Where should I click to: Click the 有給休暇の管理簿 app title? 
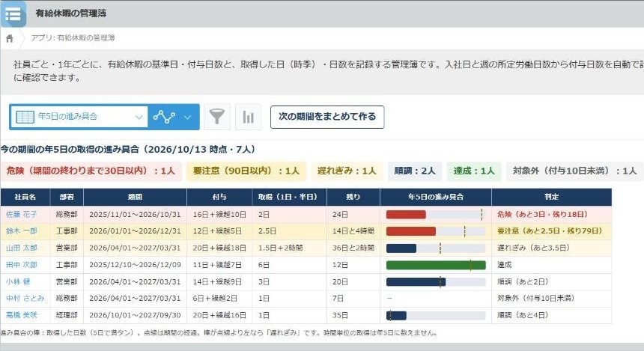pyautogui.click(x=70, y=13)
